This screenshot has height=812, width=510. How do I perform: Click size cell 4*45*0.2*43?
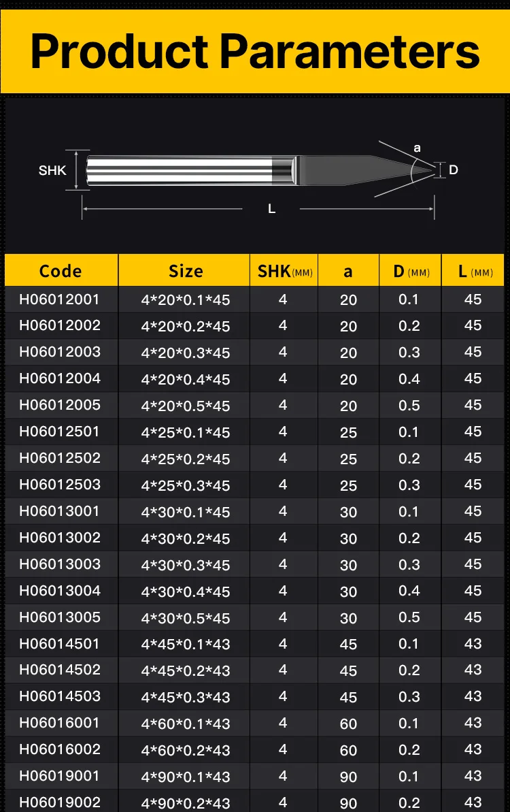click(186, 670)
